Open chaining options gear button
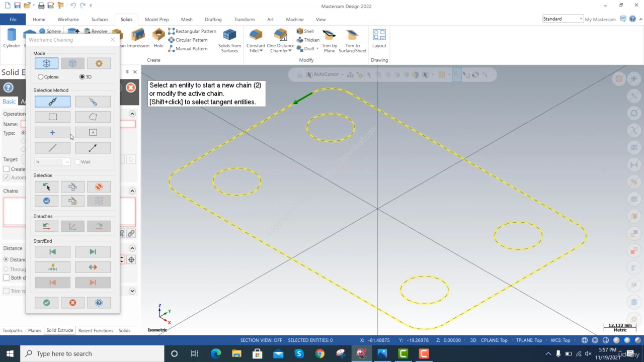Screen dimensions: 644x362 99,63
